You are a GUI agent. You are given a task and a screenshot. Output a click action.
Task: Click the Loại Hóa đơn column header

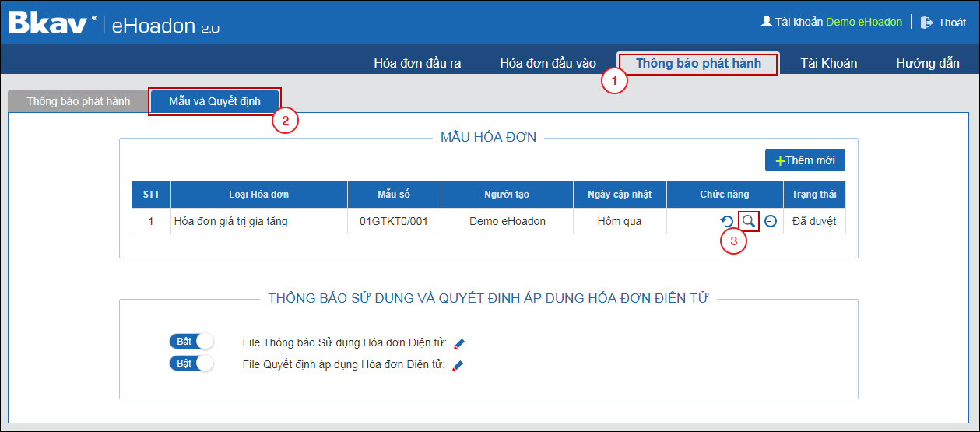(x=258, y=195)
